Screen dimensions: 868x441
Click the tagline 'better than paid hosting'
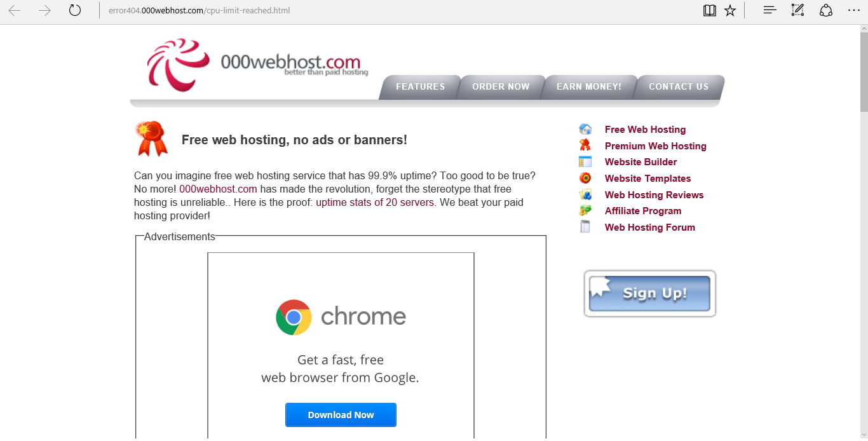pyautogui.click(x=326, y=72)
